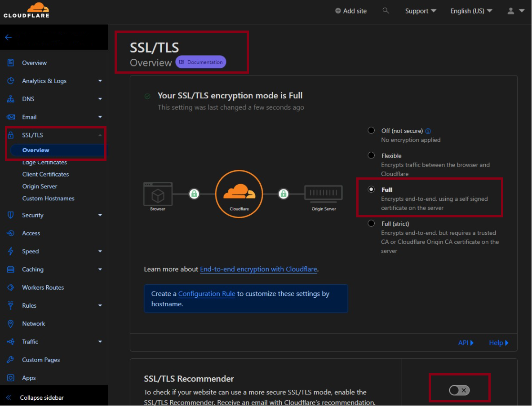Select the Flexible encryption mode radio button
The image size is (532, 406).
[371, 155]
